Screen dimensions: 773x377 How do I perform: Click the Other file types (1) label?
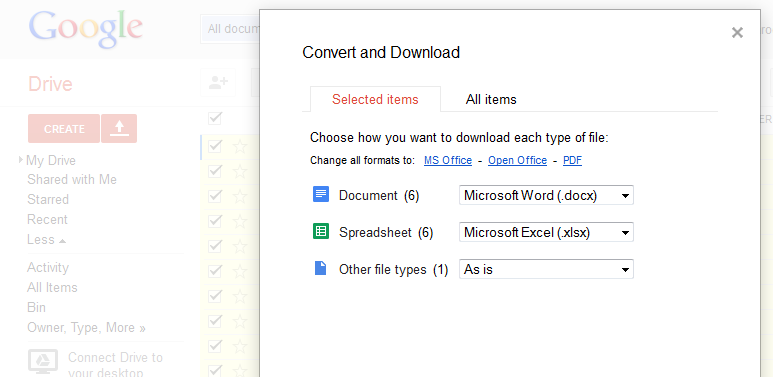point(393,270)
